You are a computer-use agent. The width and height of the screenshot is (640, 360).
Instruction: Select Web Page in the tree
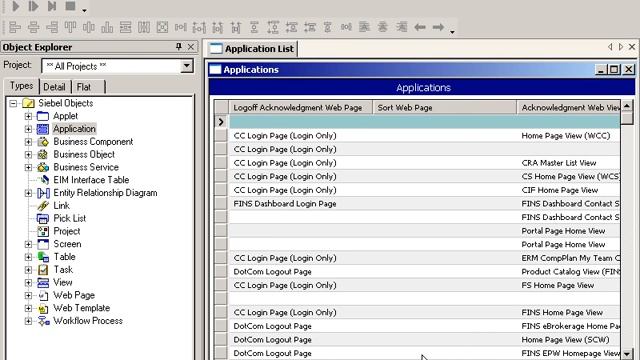74,295
